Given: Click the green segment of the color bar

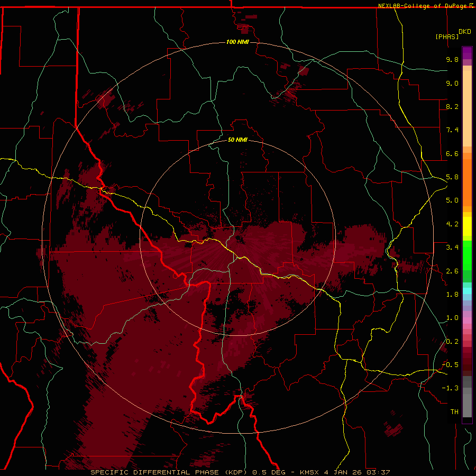Looking at the screenshot, I should click(467, 255).
